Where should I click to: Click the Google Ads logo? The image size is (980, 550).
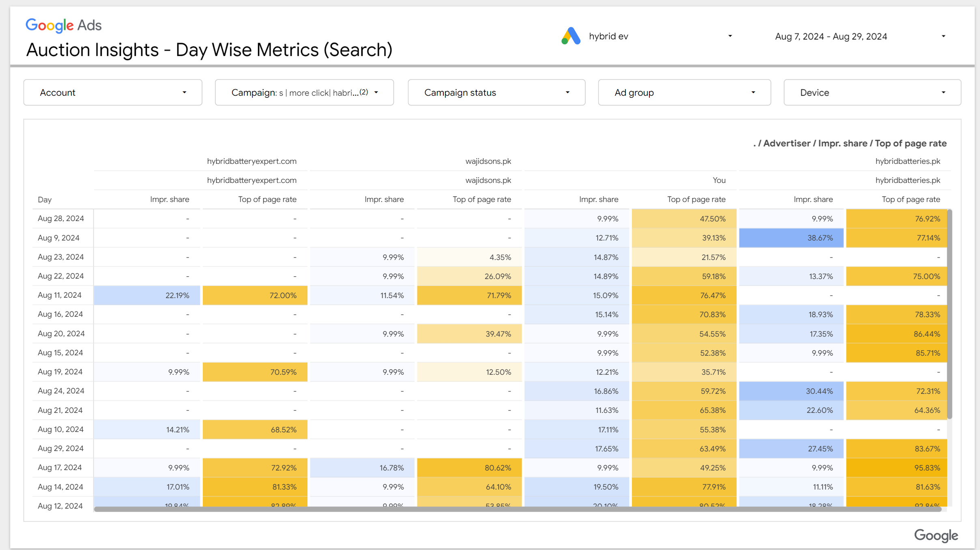tap(63, 25)
